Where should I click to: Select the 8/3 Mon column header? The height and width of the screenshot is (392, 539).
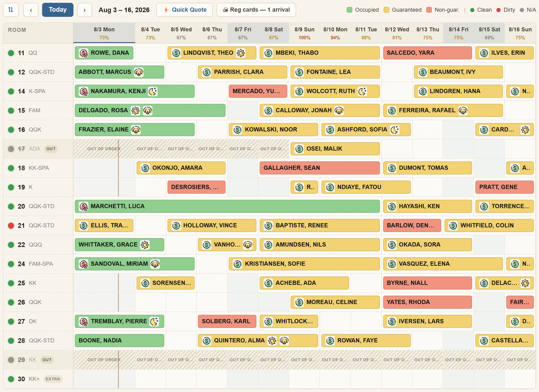tap(104, 33)
